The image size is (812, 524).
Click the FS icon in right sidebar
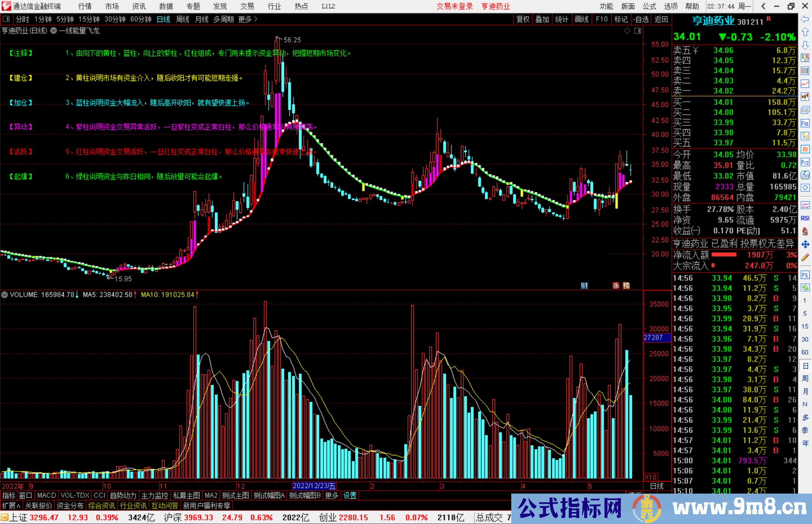[805, 275]
